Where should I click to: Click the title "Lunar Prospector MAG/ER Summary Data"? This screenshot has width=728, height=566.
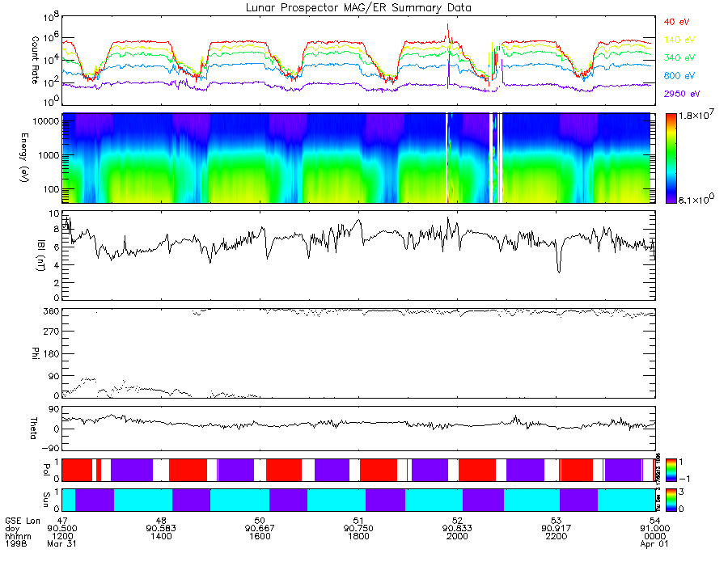[358, 7]
